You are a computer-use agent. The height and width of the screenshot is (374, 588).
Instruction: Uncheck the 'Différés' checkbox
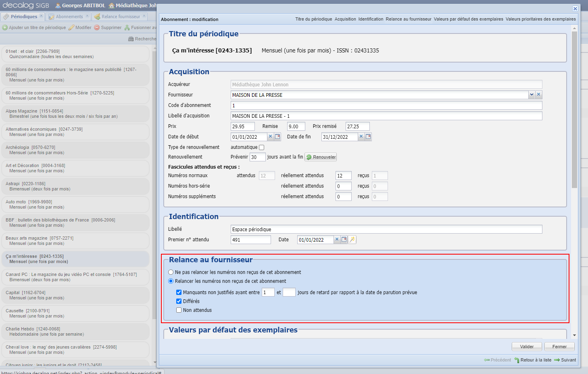(179, 301)
